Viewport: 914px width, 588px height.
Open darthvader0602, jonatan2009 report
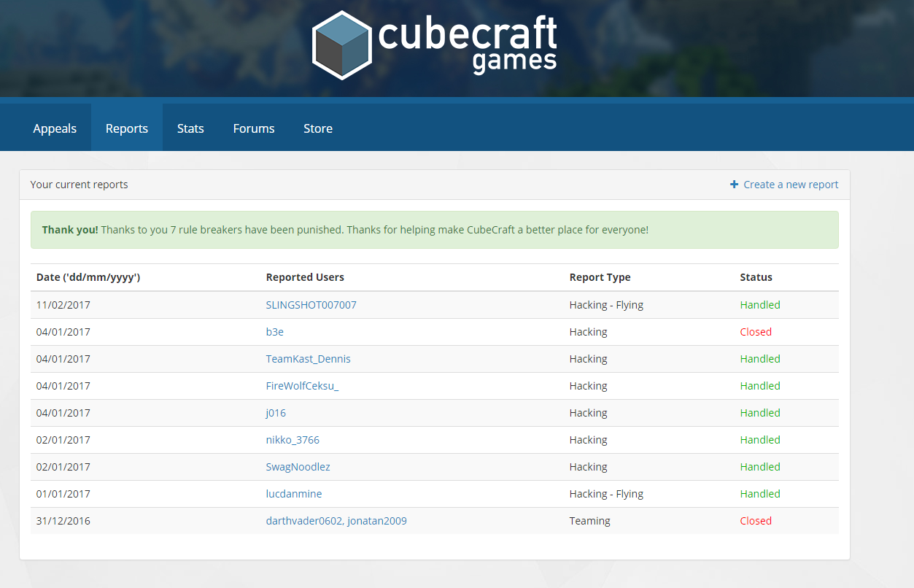click(x=336, y=521)
